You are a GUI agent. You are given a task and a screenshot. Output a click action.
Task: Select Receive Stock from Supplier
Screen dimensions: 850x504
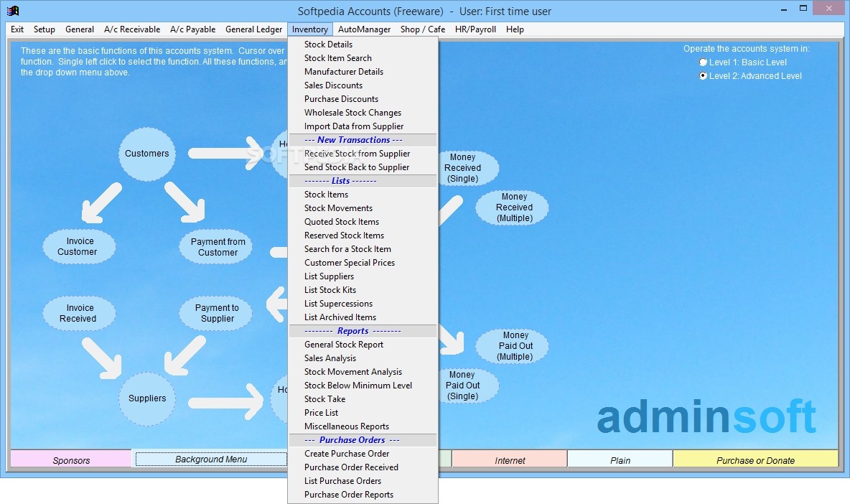363,154
